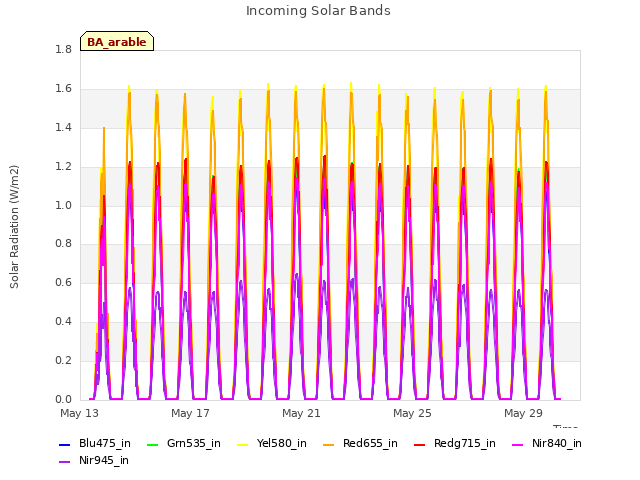Click the 0.2 y-axis tick label
Viewport: 640px width, 480px height.
[x=63, y=360]
